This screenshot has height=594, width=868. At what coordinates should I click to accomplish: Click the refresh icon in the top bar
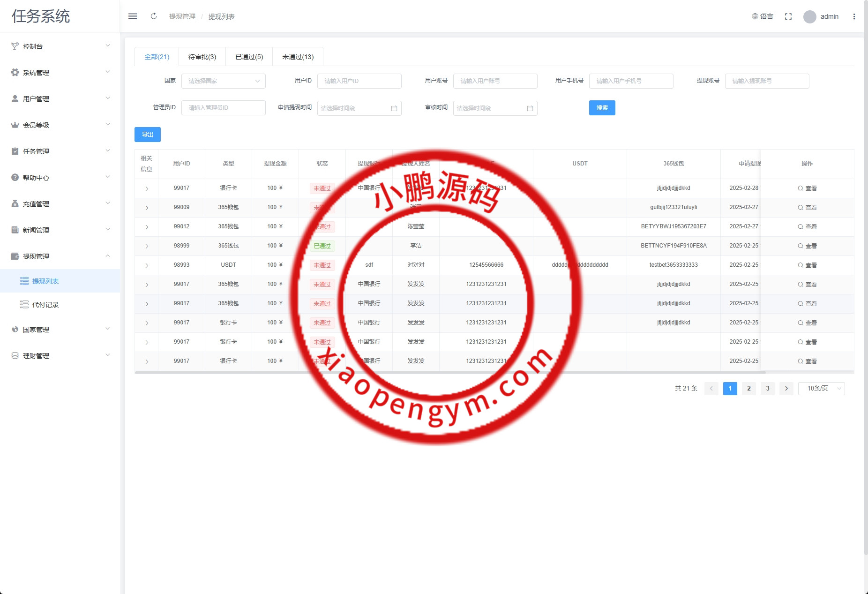154,16
